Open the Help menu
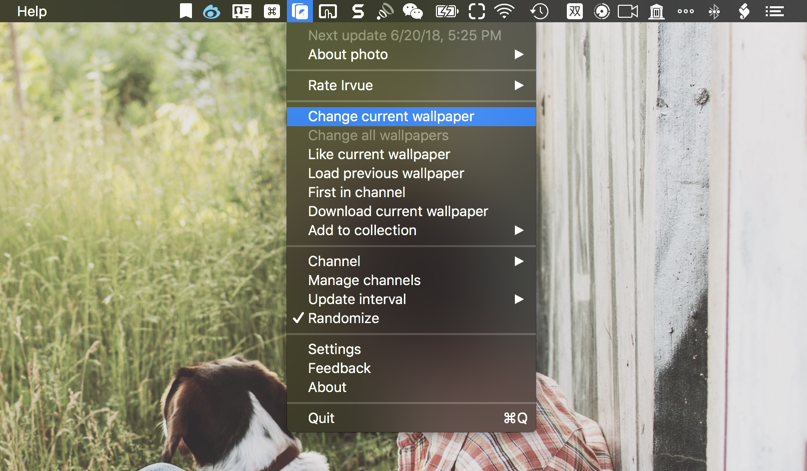Screen dimensions: 807x471 [x=32, y=12]
